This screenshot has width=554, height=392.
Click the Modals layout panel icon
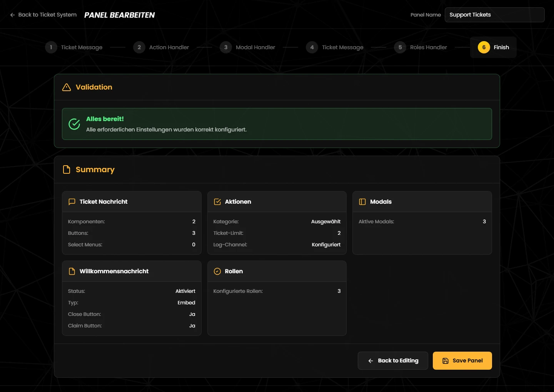(x=362, y=202)
